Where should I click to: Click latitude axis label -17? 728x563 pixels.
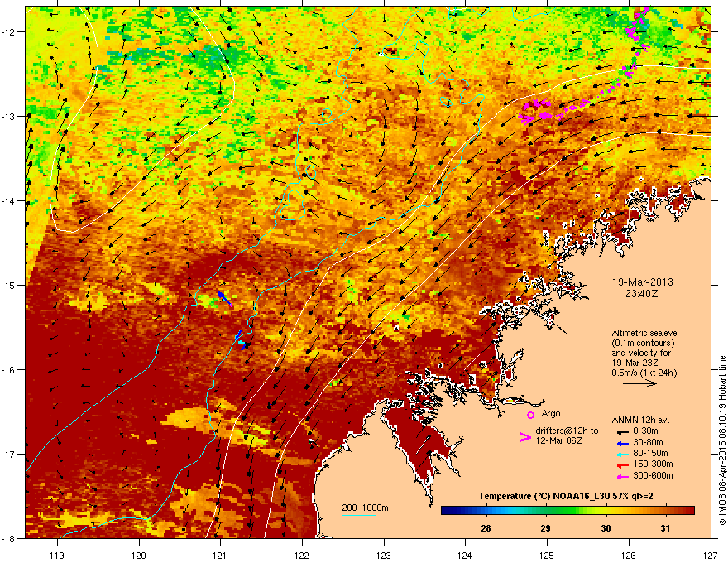point(9,454)
